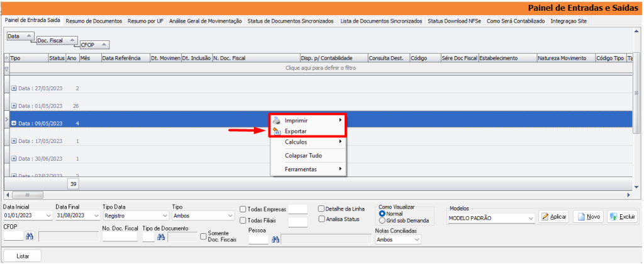Click the Estabelecimento column header
644x264 pixels.
click(x=508, y=58)
